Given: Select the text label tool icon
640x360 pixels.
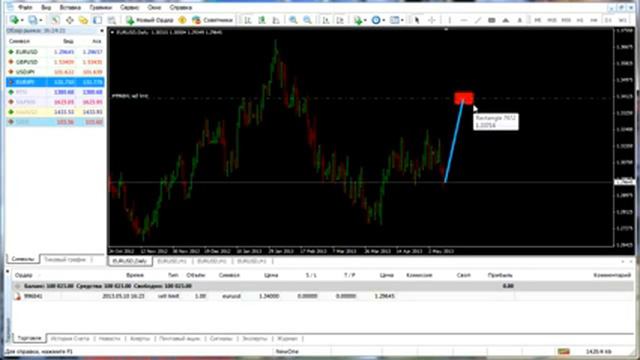Looking at the screenshot, I should point(520,20).
